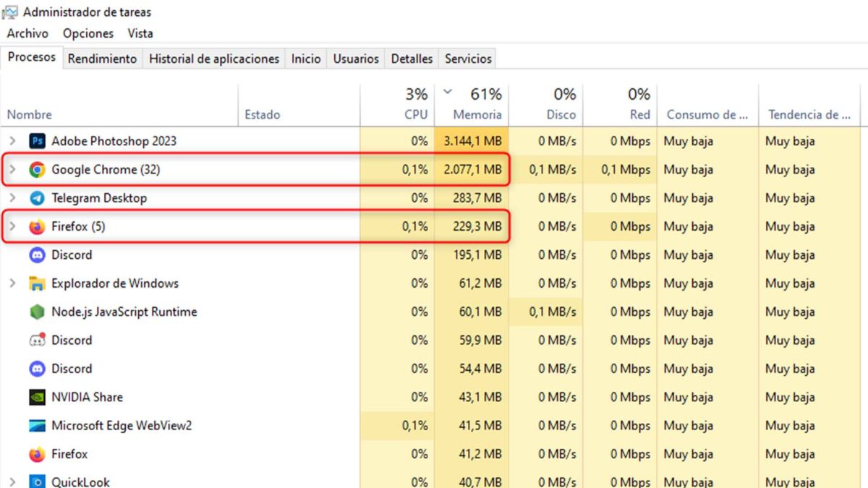The image size is (868, 488).
Task: Select the Adobe Photoshop 2023 process name
Action: point(114,141)
